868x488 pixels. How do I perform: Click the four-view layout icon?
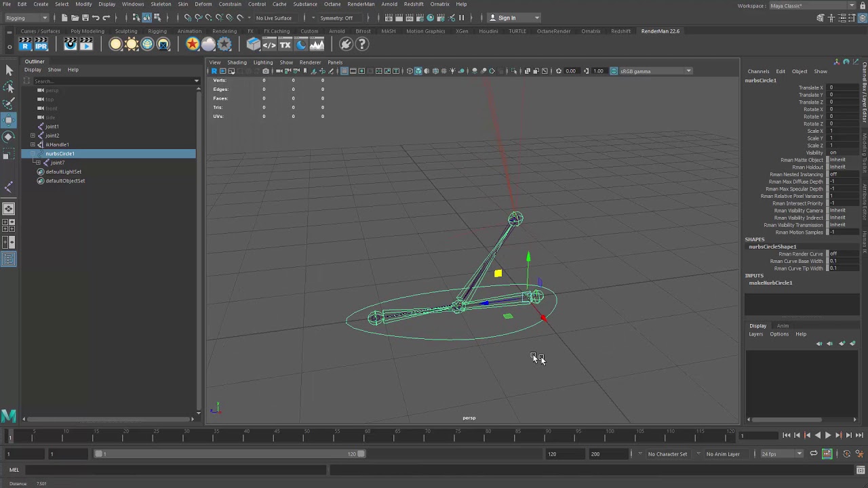coord(9,226)
